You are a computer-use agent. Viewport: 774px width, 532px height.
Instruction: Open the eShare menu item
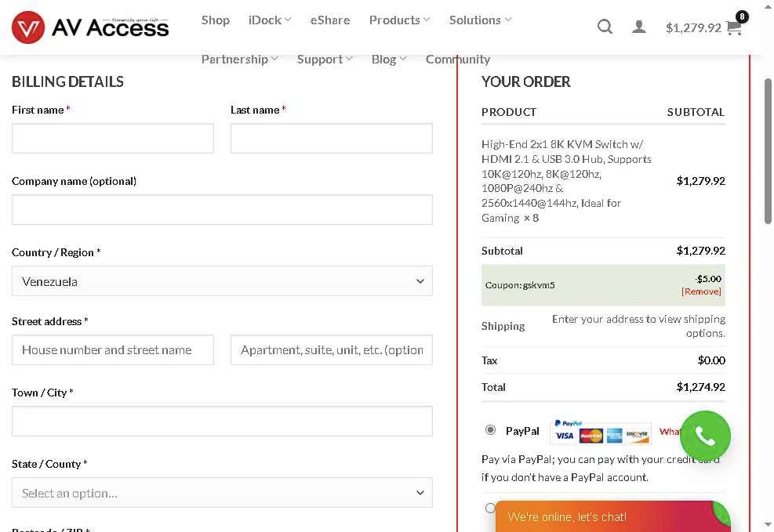[330, 20]
